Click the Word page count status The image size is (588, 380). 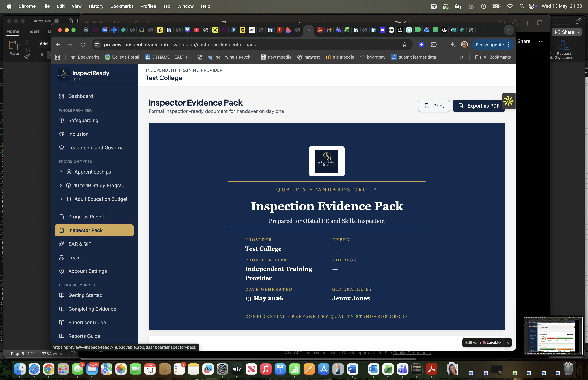(22, 354)
